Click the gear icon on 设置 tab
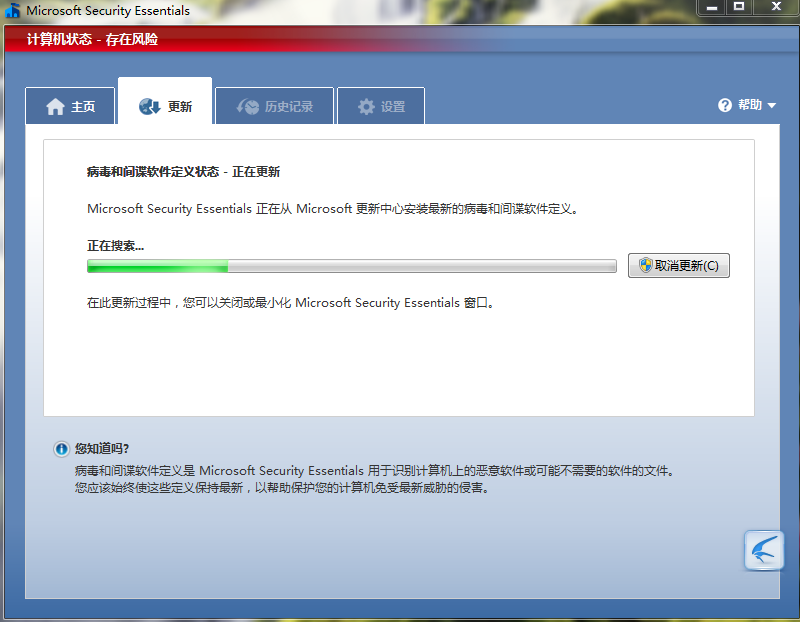This screenshot has width=800, height=622. tap(366, 107)
